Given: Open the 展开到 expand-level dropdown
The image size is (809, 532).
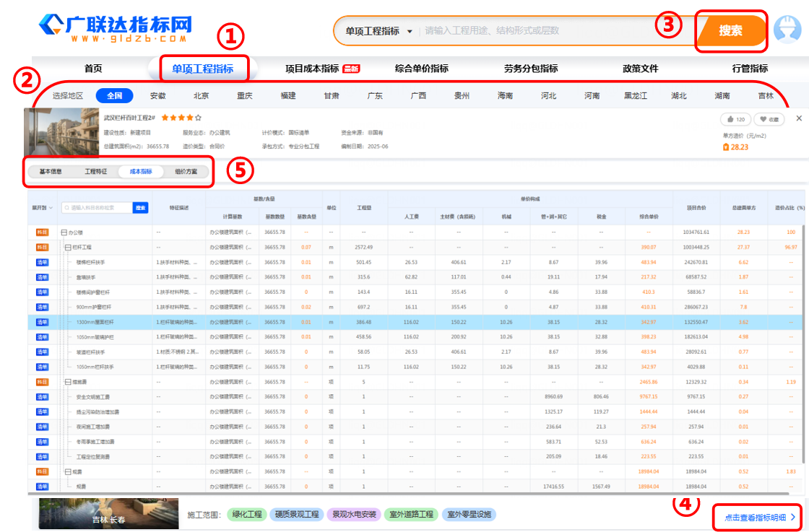Looking at the screenshot, I should pos(43,208).
